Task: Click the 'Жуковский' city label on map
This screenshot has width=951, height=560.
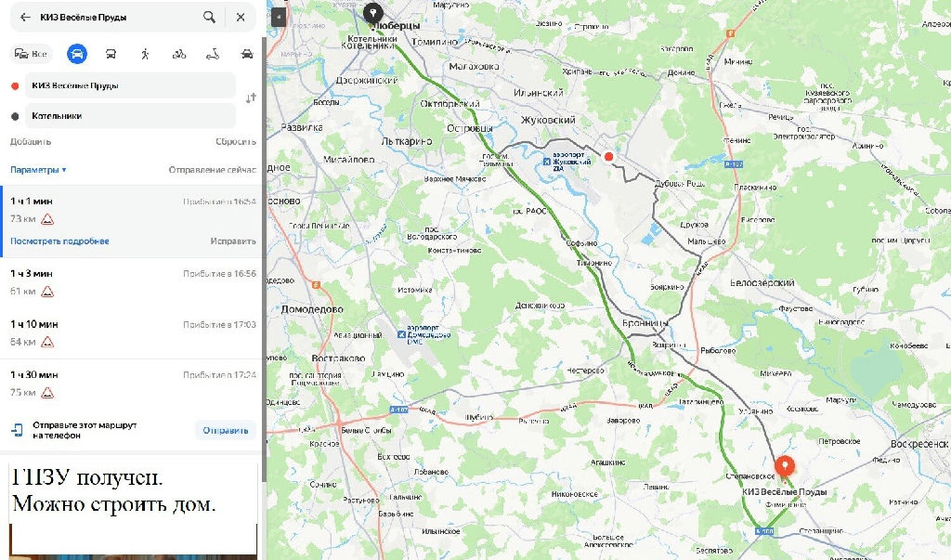Action: click(548, 120)
